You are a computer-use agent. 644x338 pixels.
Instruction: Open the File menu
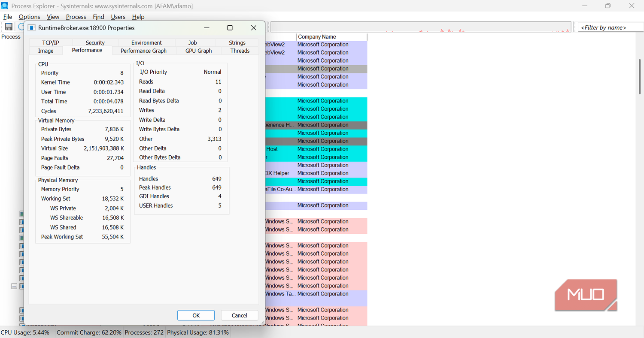(x=8, y=17)
